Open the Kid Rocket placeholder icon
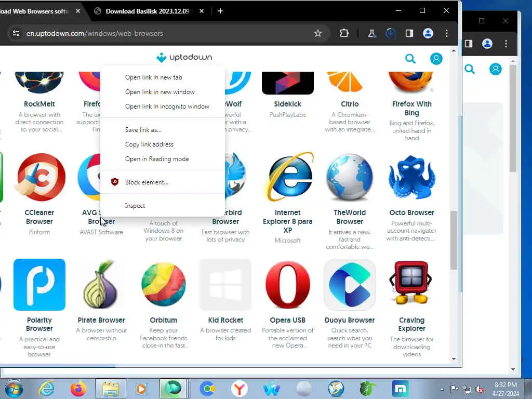532x399 pixels. point(225,285)
